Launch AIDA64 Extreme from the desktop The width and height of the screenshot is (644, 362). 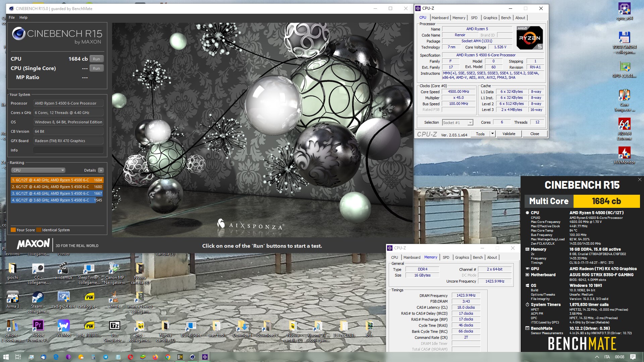coord(624,129)
